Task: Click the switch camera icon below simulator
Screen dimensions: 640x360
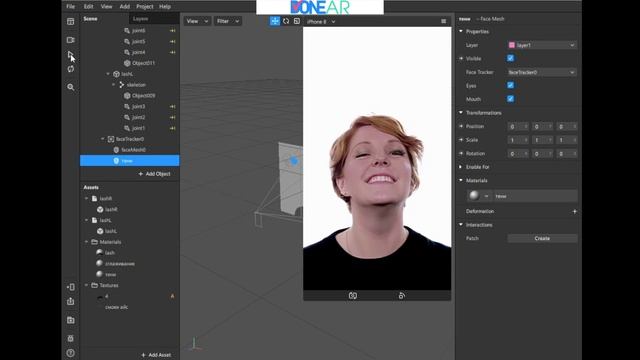Action: [353, 296]
